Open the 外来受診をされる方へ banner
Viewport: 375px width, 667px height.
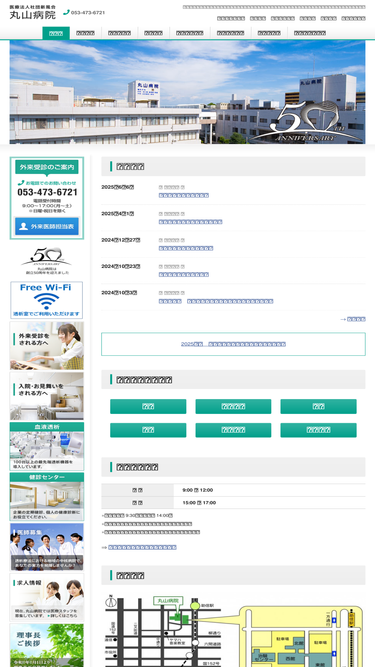pyautogui.click(x=47, y=345)
